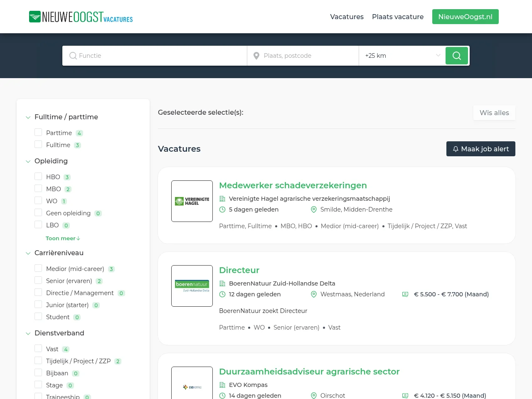Click the BoerenNatuur company logo
532x399 pixels.
click(x=192, y=286)
